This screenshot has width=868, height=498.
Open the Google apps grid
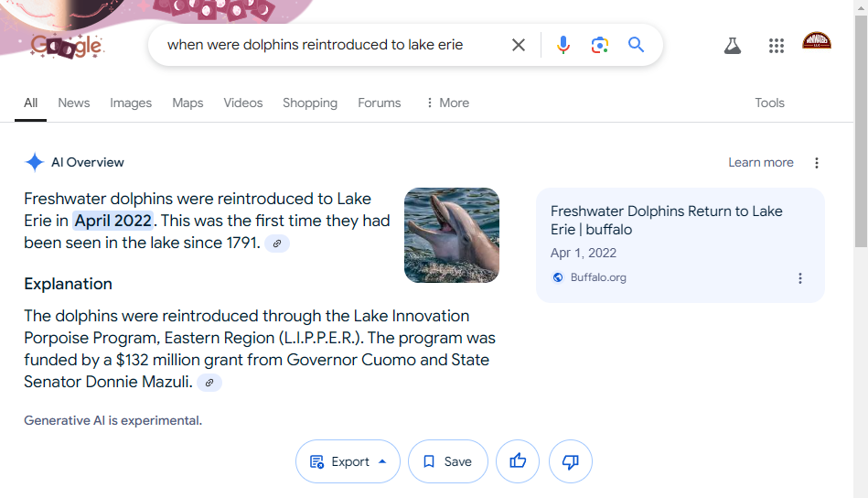click(777, 46)
